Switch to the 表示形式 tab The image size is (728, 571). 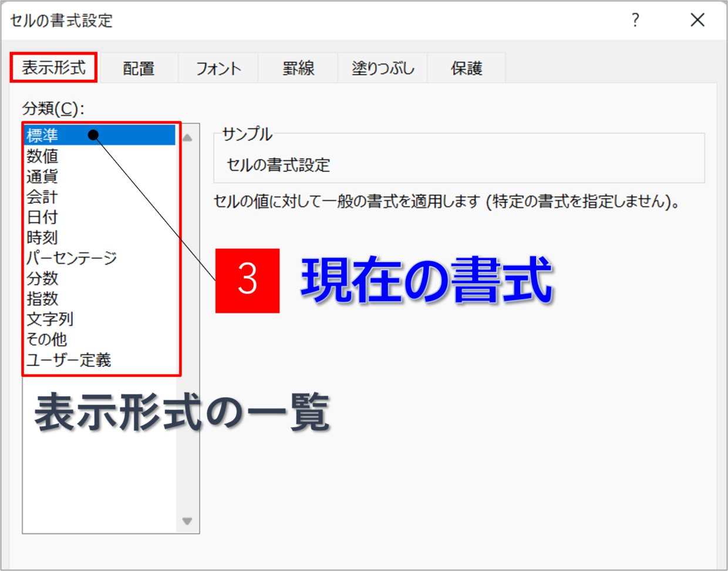pyautogui.click(x=54, y=67)
